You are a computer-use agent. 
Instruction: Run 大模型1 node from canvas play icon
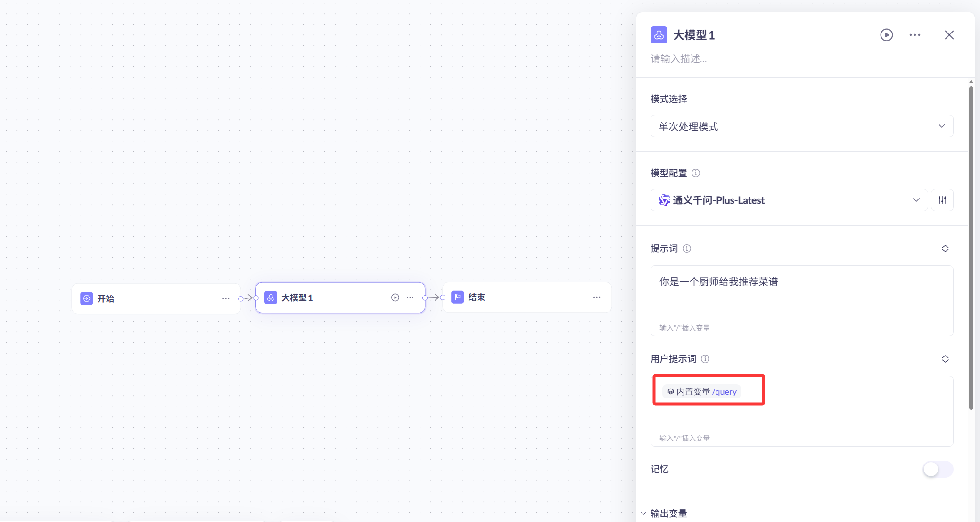coord(395,298)
